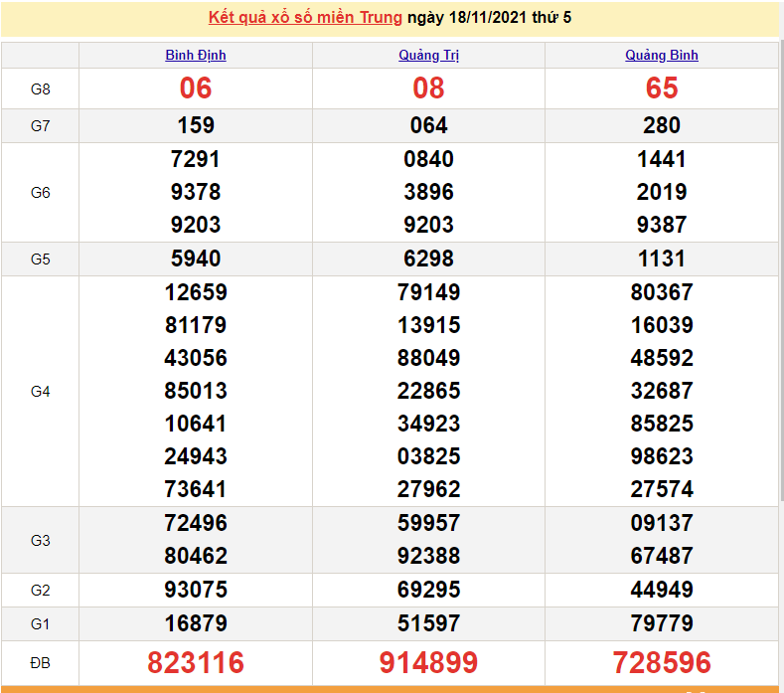Click the G2 result 93075
The width and height of the screenshot is (784, 693).
point(196,590)
